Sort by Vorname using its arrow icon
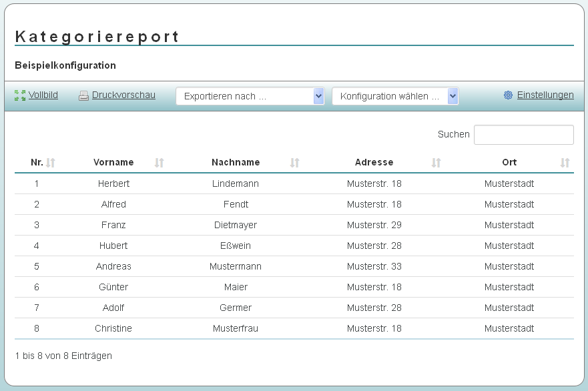 (160, 163)
